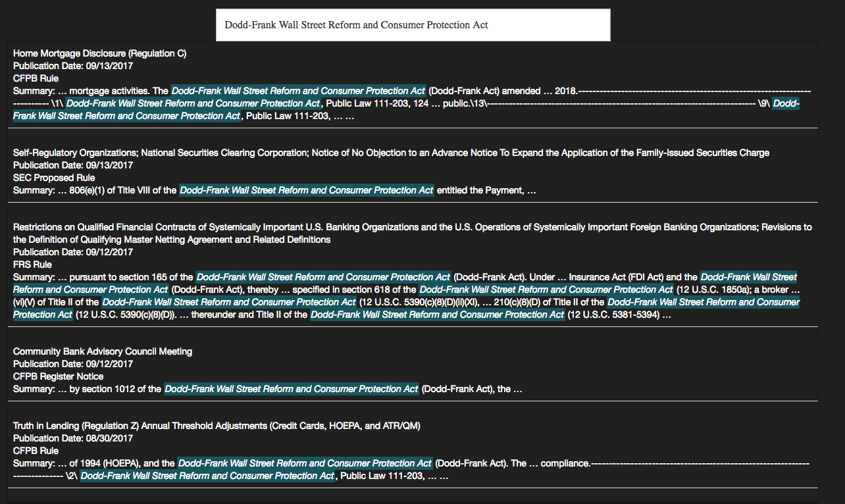Open Restrictions on Qualified Financial Contracts result
The width and height of the screenshot is (845, 504).
pos(413,233)
